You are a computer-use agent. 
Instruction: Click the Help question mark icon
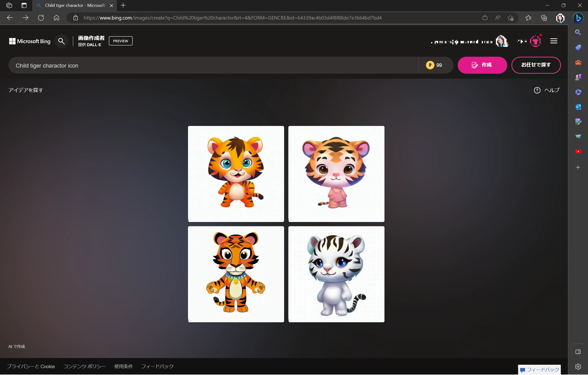(537, 90)
